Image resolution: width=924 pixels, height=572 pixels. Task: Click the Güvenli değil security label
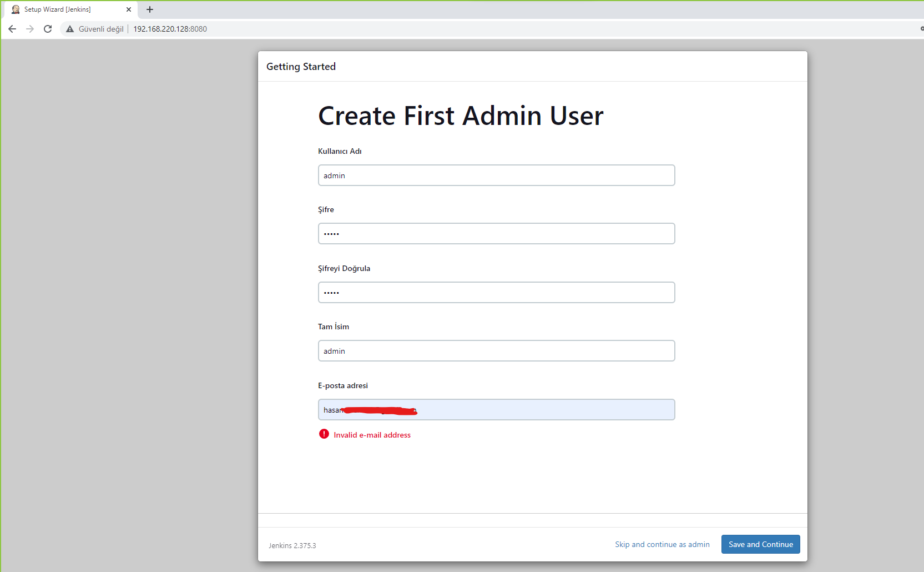tap(101, 29)
